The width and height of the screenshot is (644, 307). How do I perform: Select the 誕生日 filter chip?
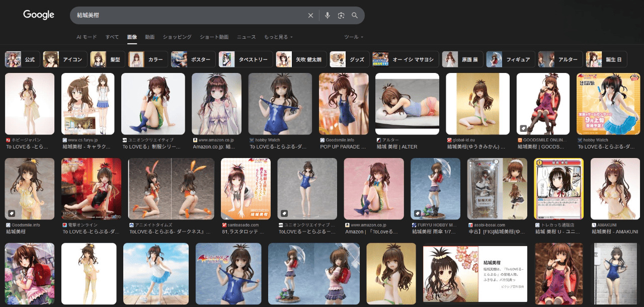click(608, 59)
